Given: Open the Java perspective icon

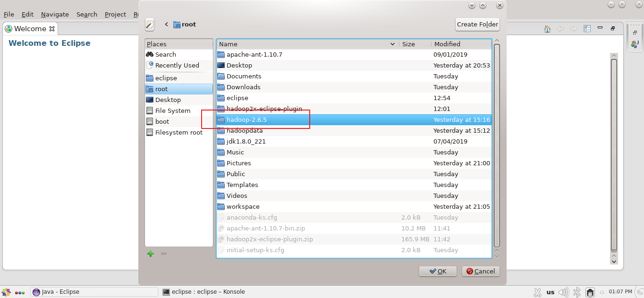Looking at the screenshot, I should [x=635, y=44].
